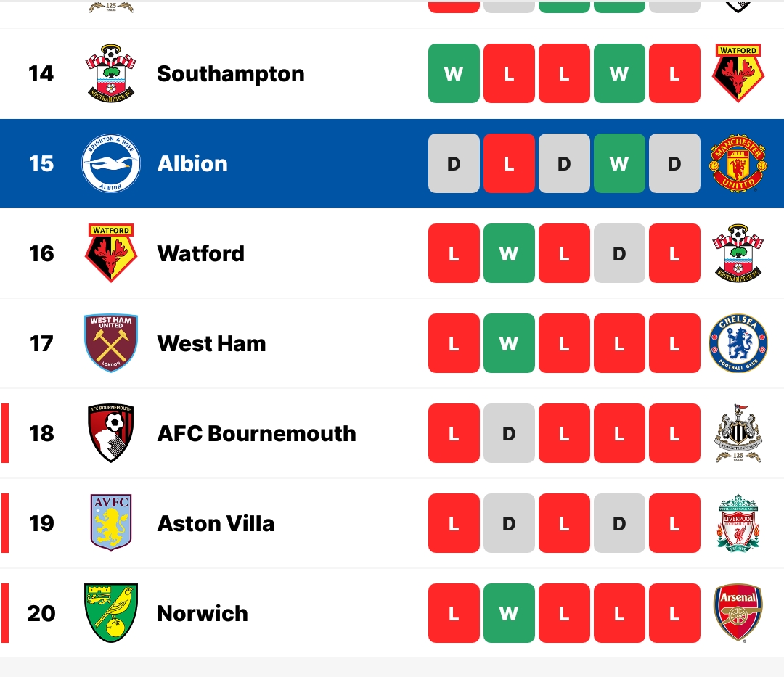
Task: Open the Manchester United next-opponent crest
Action: tap(738, 163)
